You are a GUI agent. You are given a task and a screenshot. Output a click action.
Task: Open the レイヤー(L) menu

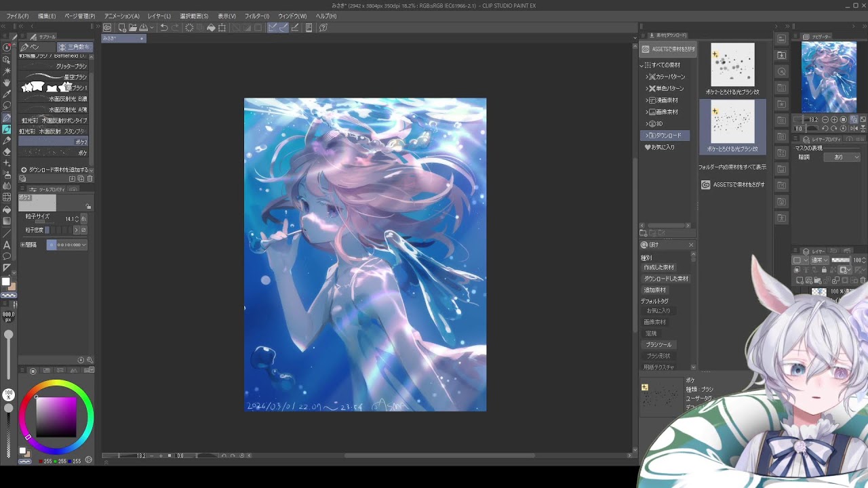click(x=159, y=16)
